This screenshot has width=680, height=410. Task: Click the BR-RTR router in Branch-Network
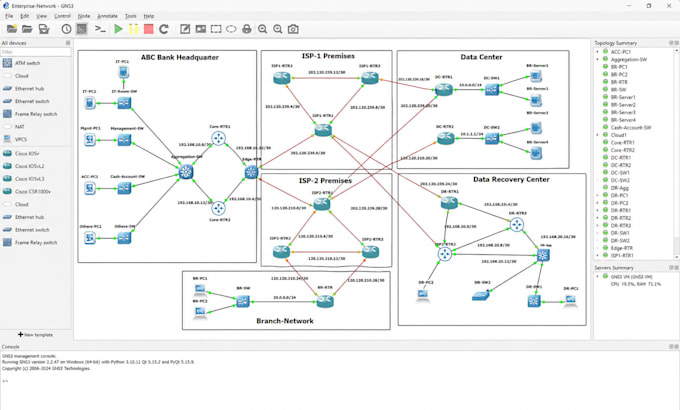[x=325, y=301]
